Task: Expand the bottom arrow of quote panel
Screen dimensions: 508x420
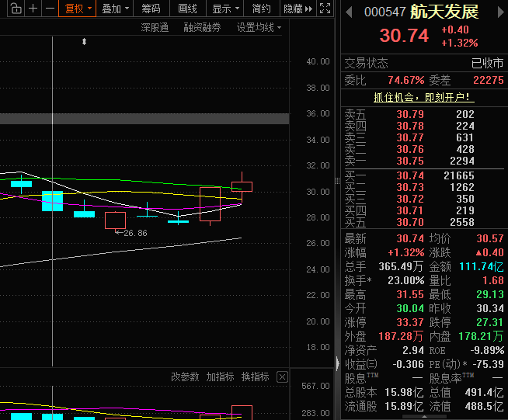Action: [x=424, y=417]
